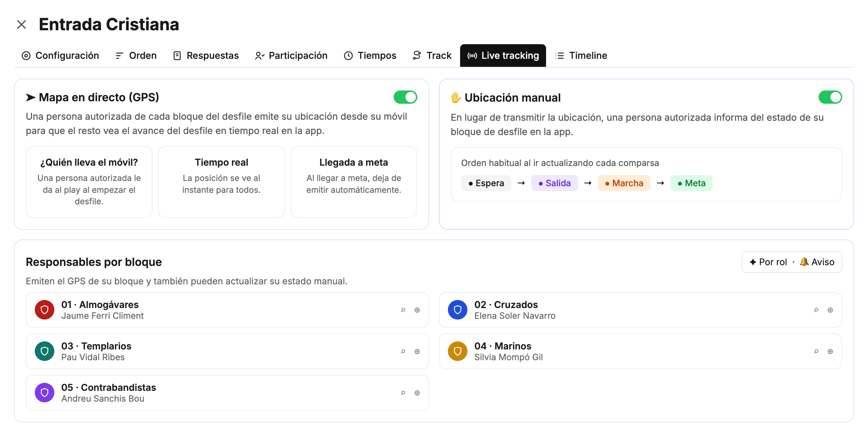This screenshot has width=868, height=434.
Task: Search responsible for 05 · Contrabandistas
Action: pos(403,393)
